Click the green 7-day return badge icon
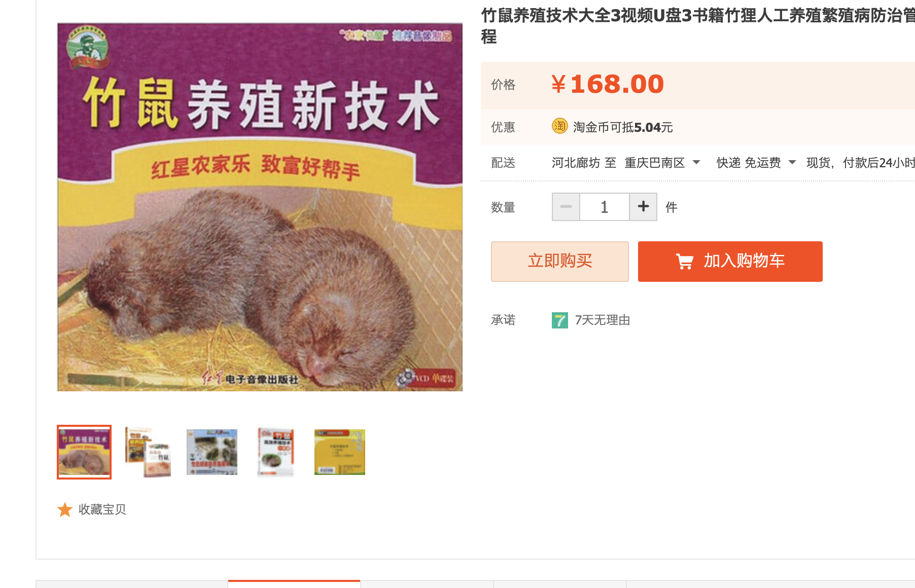 coord(560,320)
